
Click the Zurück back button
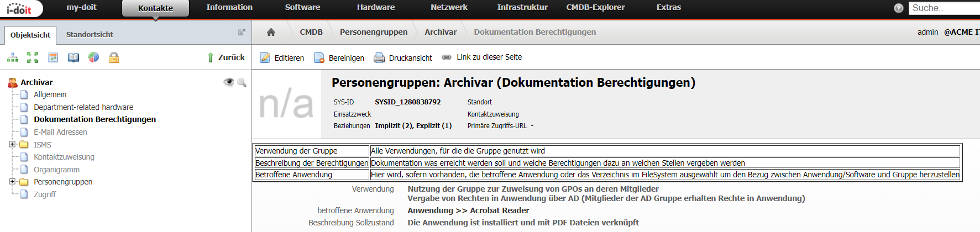pos(226,57)
